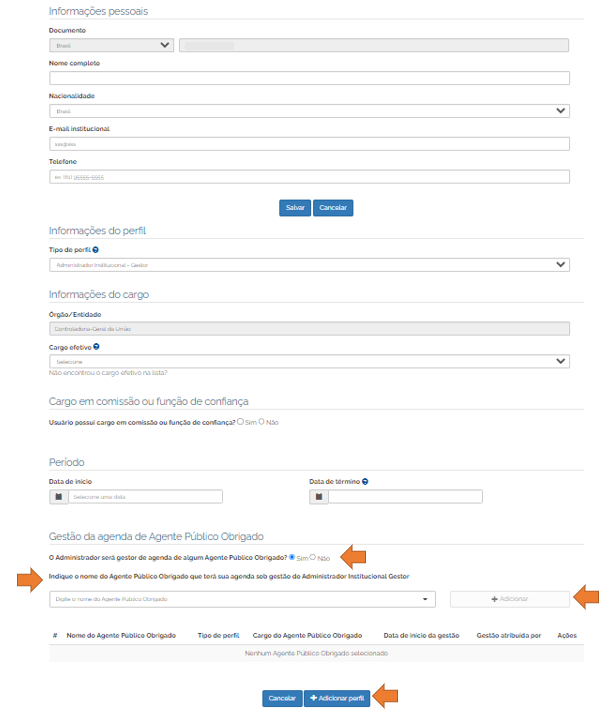Choose Não for gestor de agenda

pyautogui.click(x=313, y=557)
